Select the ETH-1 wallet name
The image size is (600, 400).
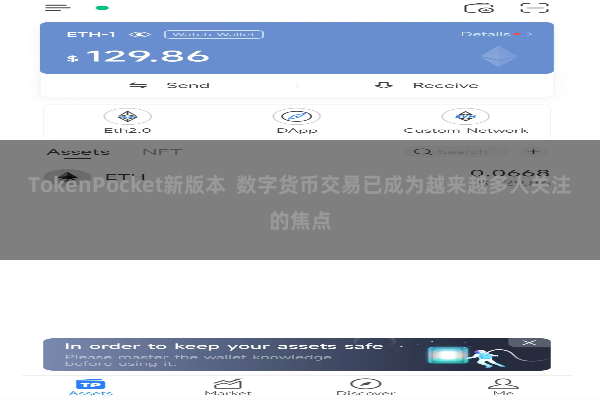click(91, 34)
